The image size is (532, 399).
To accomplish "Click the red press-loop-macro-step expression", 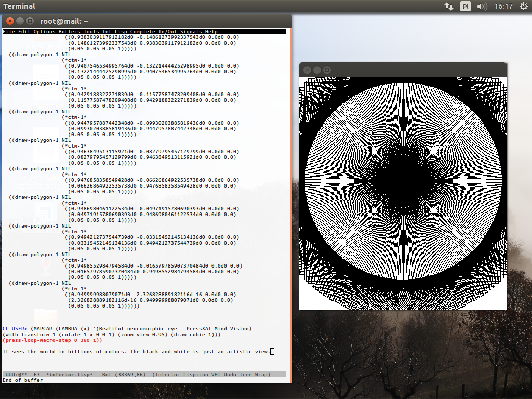I will tap(52, 340).
